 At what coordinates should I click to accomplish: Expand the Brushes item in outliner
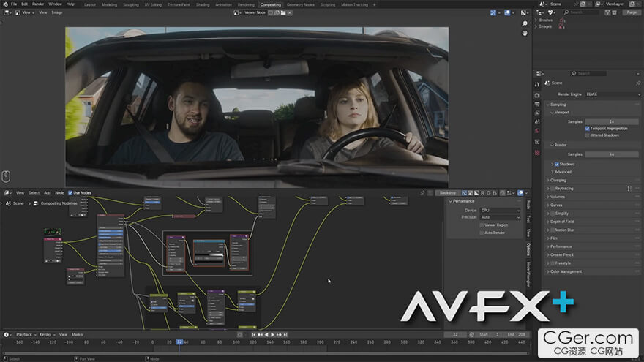click(x=536, y=20)
